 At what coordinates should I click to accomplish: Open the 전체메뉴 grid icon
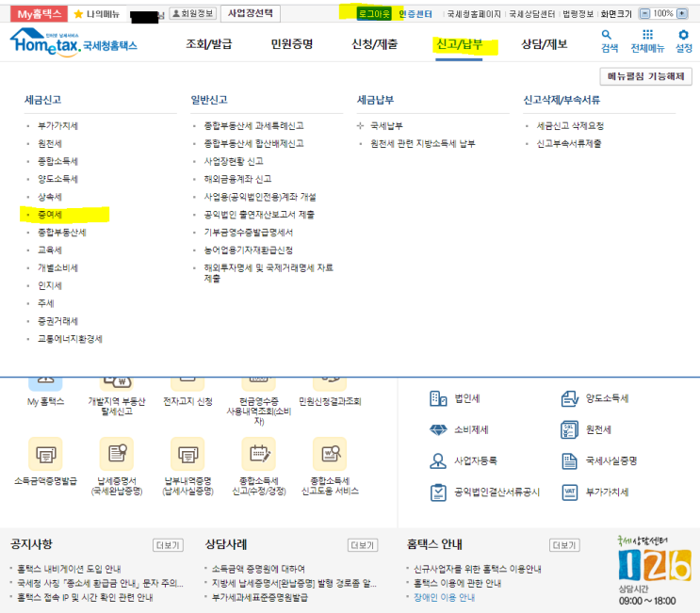[647, 34]
